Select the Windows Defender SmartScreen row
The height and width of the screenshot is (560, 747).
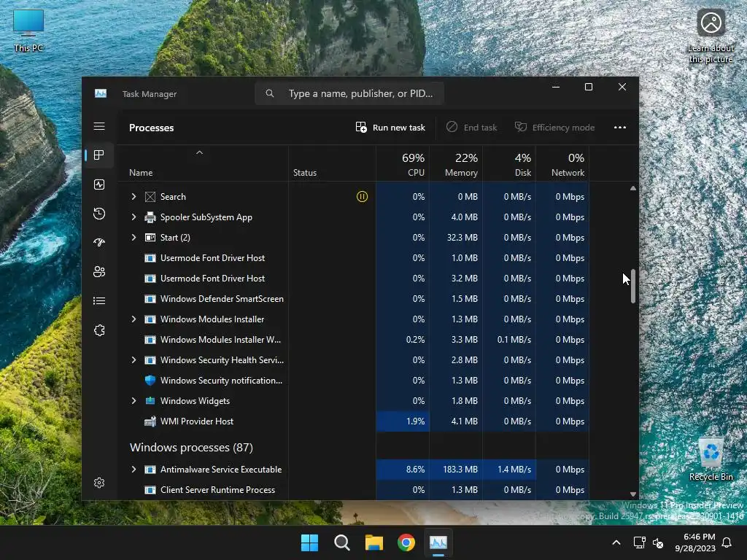pos(354,299)
